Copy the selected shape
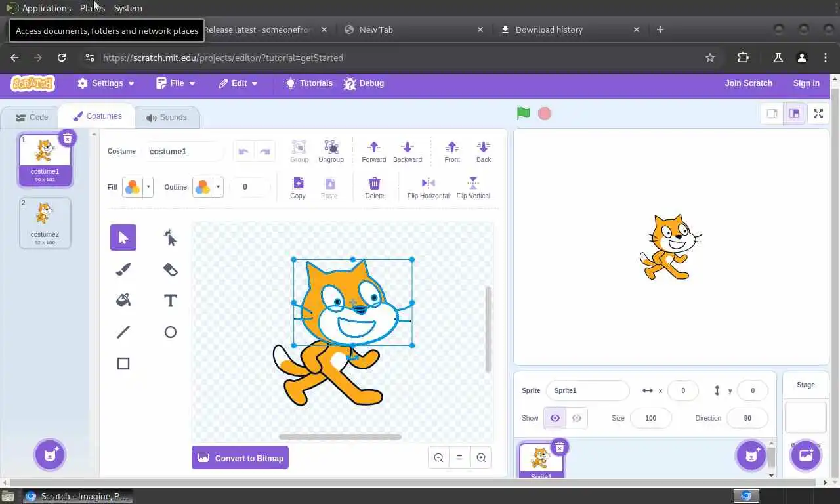 tap(298, 188)
